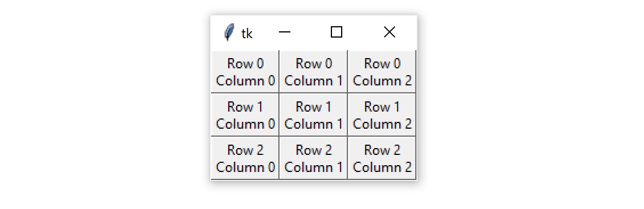Select the Row 0 Column 0 cell
The width and height of the screenshot is (644, 209).
[245, 72]
